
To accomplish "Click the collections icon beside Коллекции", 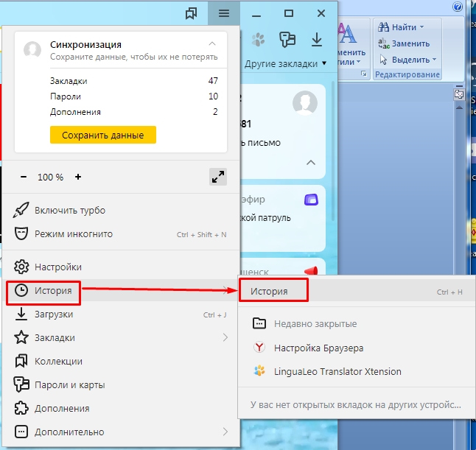I will click(21, 361).
